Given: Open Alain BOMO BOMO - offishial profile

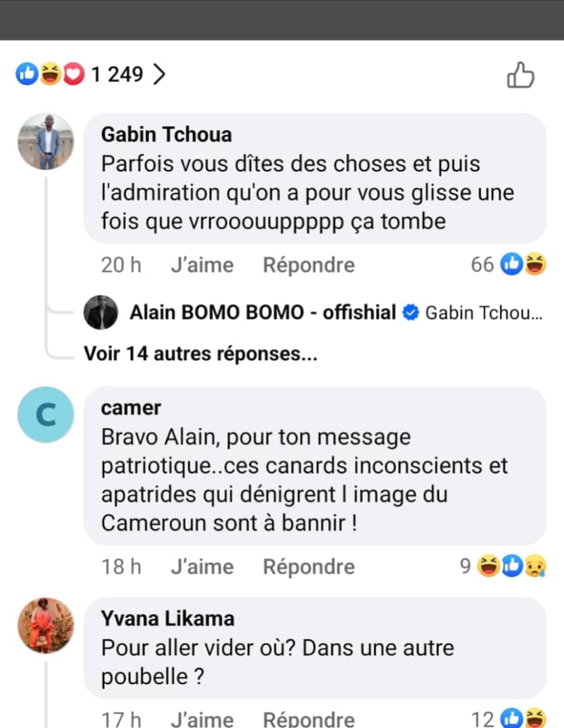Looking at the screenshot, I should tap(262, 313).
